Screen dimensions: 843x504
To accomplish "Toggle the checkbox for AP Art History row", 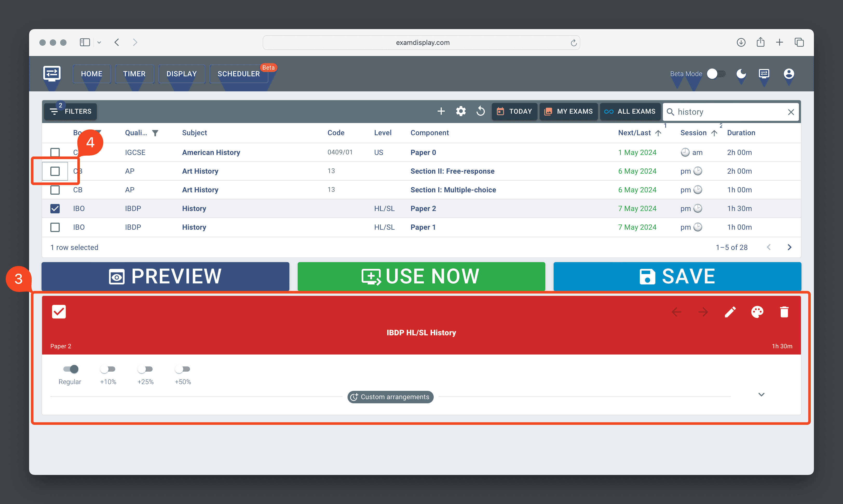I will 54,171.
